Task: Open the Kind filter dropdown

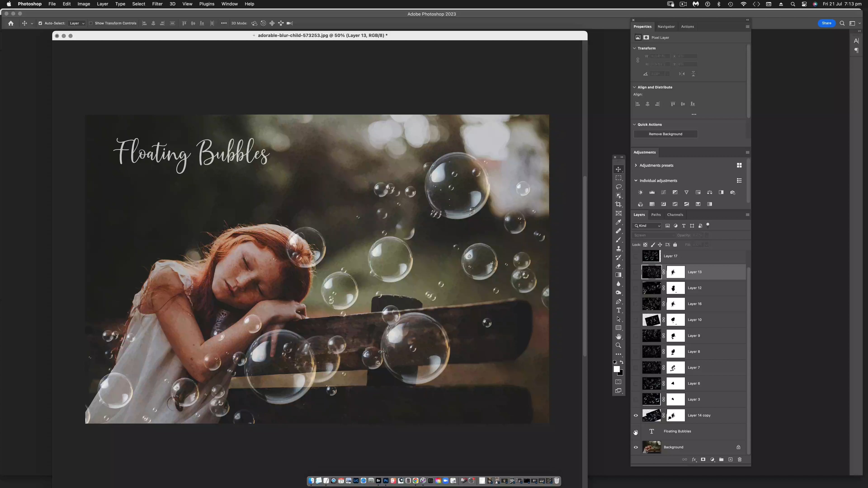Action: tap(647, 226)
